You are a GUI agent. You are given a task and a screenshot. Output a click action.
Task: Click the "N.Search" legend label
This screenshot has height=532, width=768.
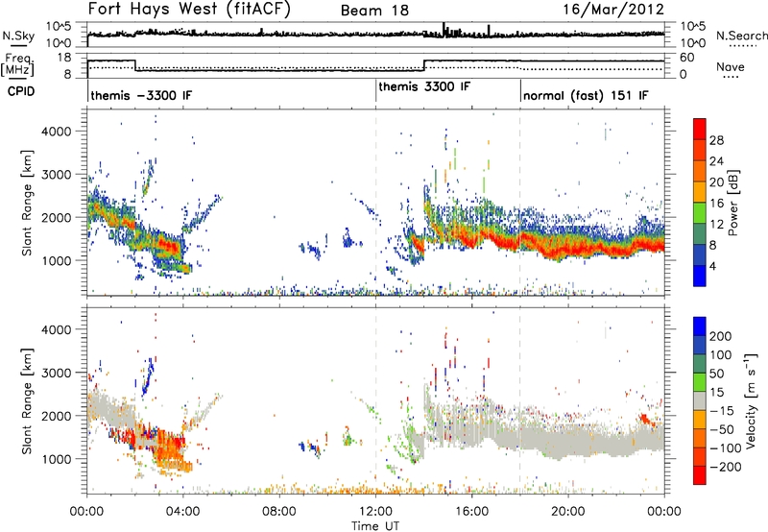point(742,36)
